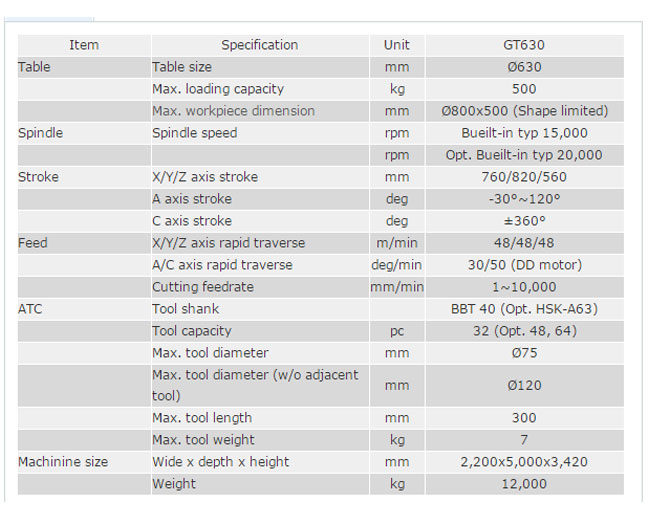Select the A axis stroke cell

[192, 199]
